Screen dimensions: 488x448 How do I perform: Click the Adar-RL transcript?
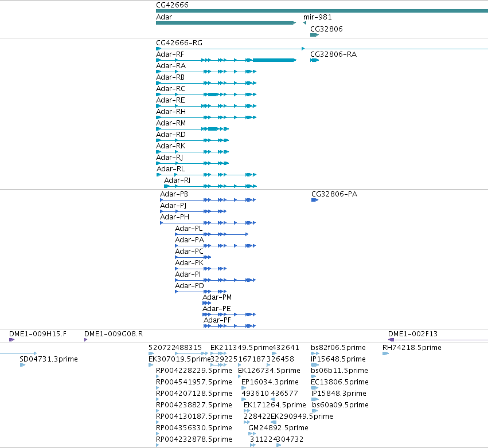pos(206,175)
